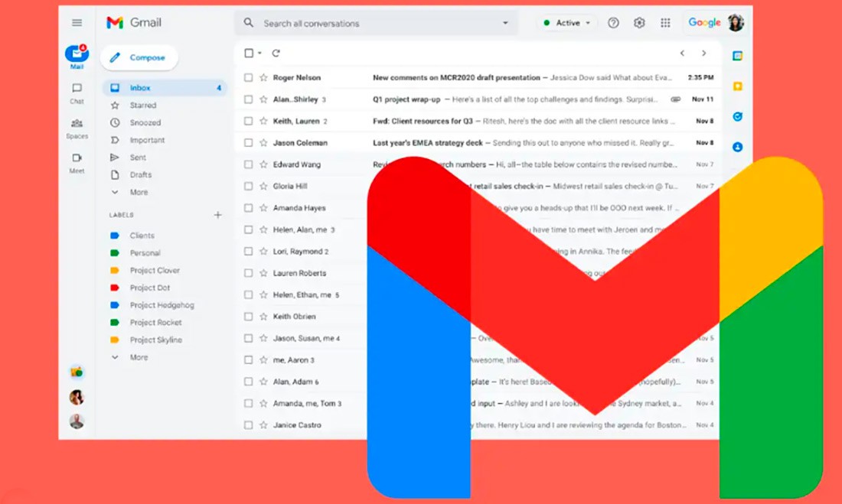The image size is (842, 504).
Task: Click the Refresh inbox icon
Action: pyautogui.click(x=276, y=54)
